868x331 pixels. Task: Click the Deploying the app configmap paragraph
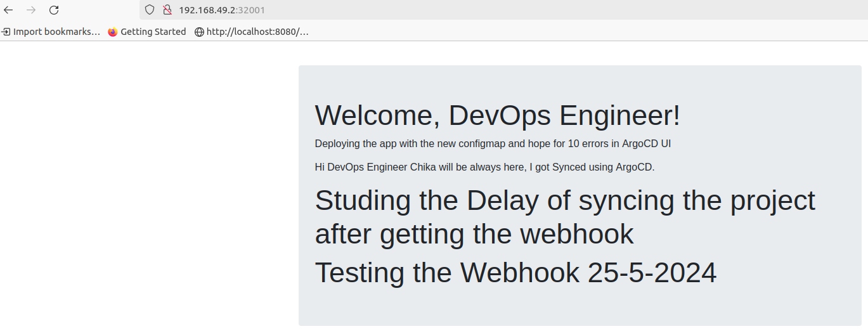click(493, 143)
